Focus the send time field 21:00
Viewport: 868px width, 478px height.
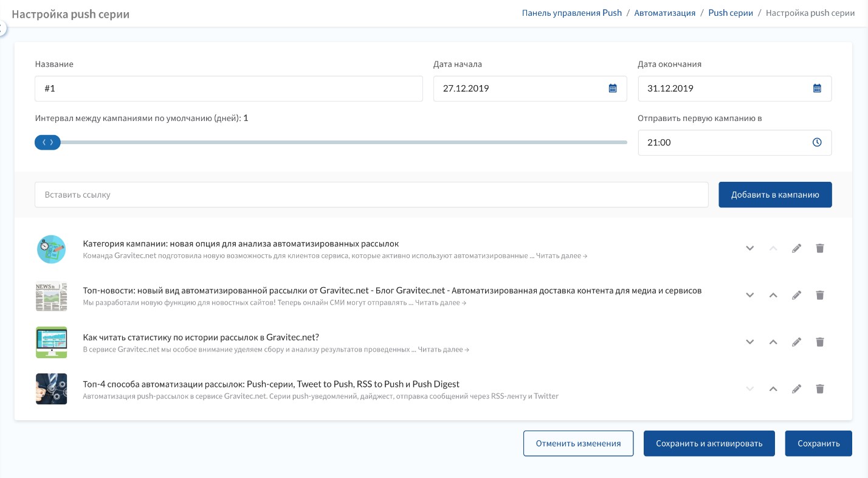735,142
